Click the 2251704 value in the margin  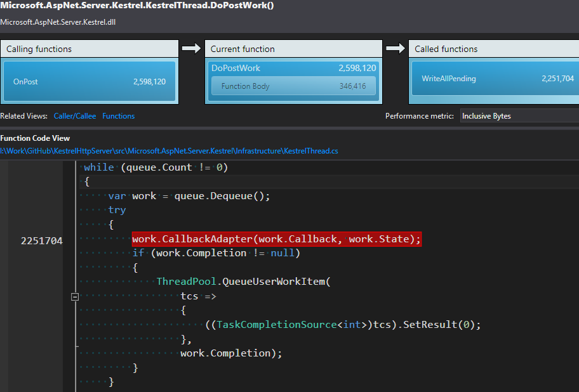coord(42,241)
